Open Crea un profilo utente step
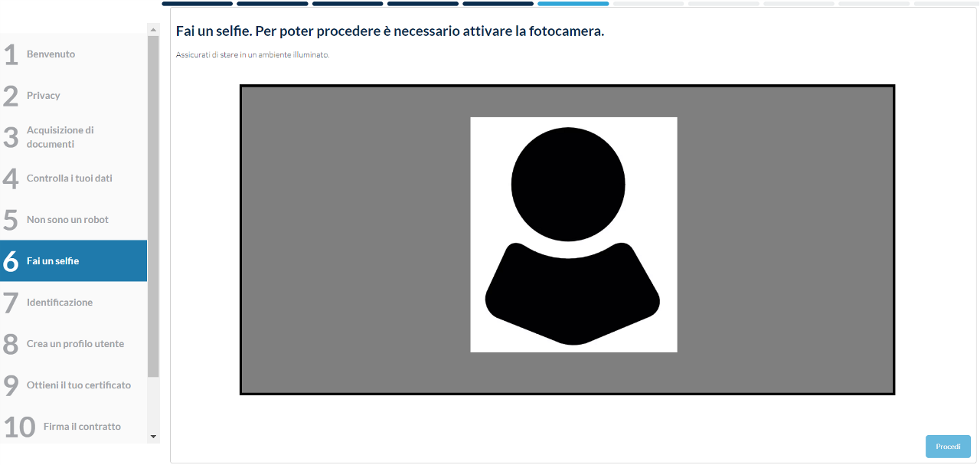The height and width of the screenshot is (465, 980). tap(74, 344)
